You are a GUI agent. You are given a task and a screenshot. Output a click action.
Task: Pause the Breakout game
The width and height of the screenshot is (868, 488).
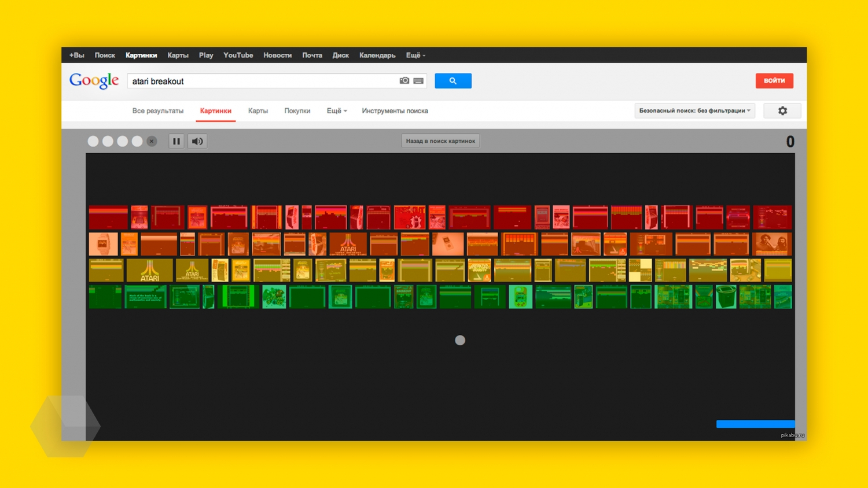coord(176,141)
